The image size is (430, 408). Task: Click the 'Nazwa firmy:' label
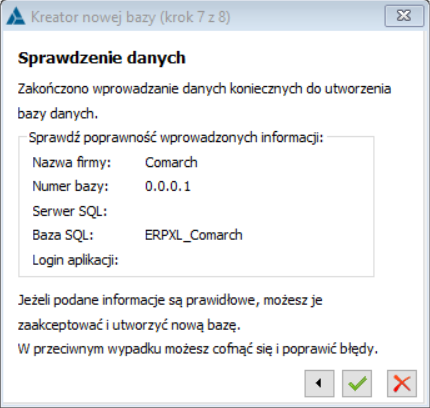72,163
